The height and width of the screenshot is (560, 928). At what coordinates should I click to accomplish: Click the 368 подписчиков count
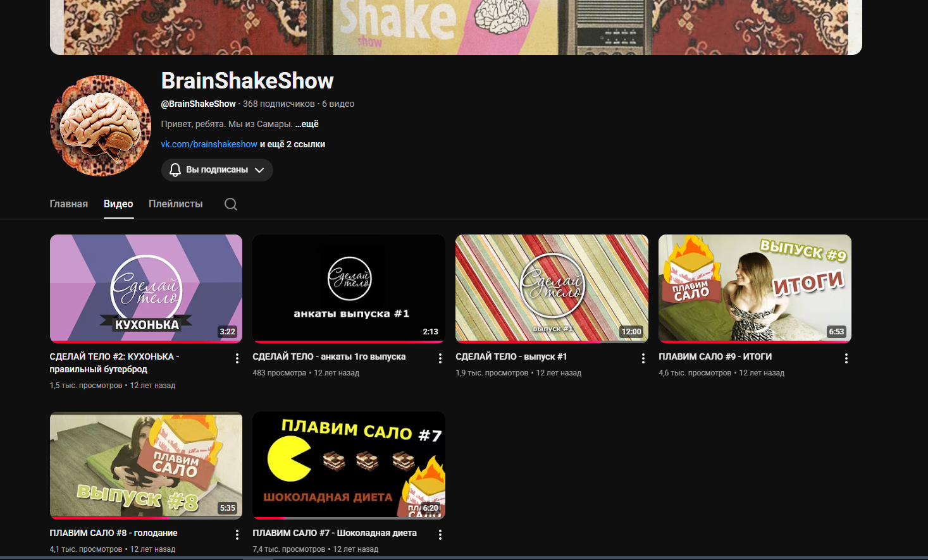279,104
